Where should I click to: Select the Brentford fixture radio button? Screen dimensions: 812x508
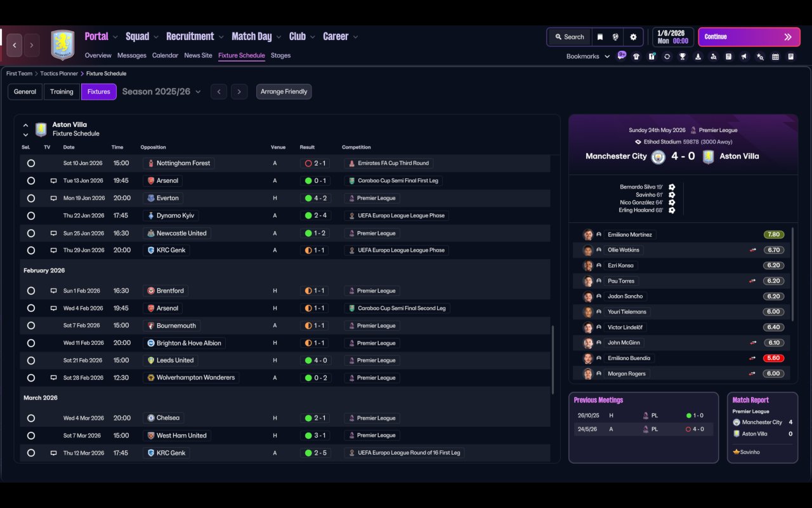click(x=31, y=291)
